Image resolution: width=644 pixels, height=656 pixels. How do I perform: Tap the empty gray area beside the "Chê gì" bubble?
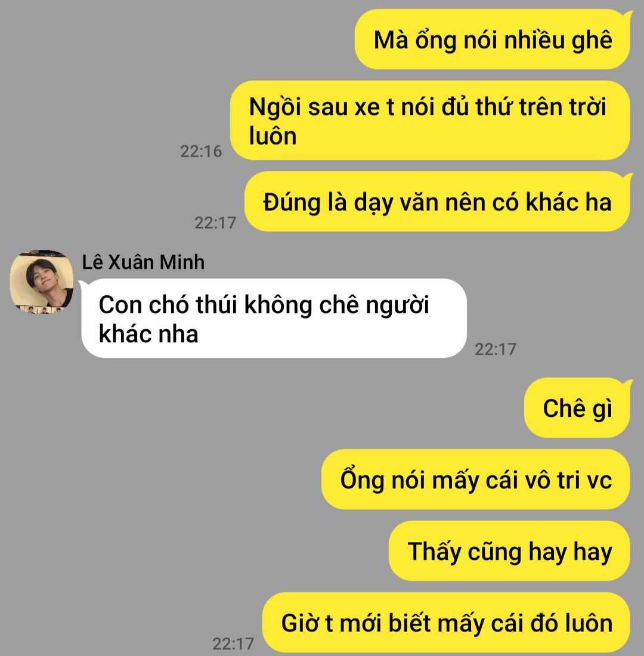click(x=259, y=408)
